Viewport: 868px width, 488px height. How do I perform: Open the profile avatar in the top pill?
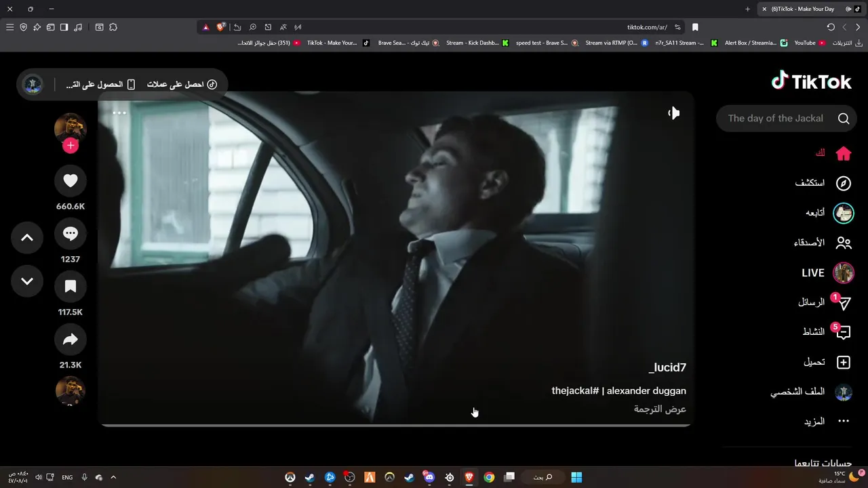point(33,85)
